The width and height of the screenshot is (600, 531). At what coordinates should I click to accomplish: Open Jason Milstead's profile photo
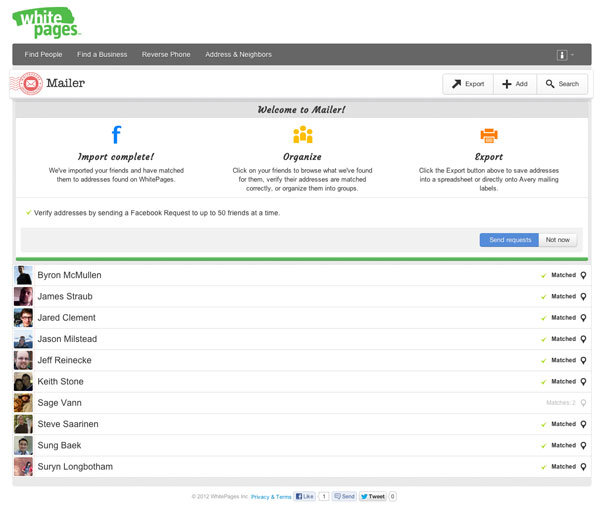[x=23, y=339]
